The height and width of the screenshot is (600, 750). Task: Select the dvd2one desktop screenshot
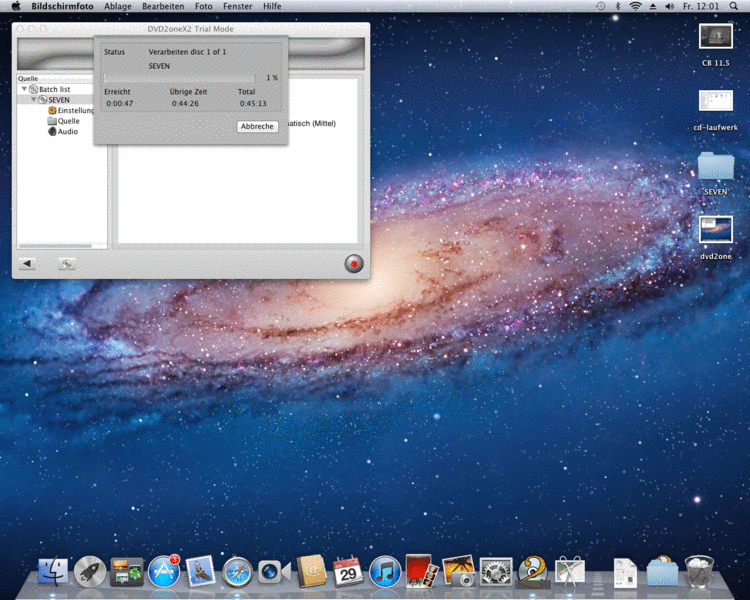(x=716, y=238)
